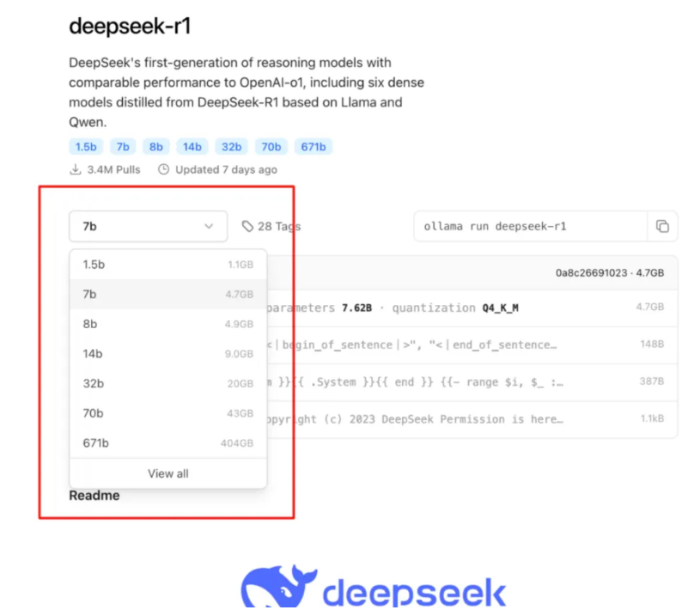Copy the ollama run command
Viewport: 688px width, 616px height.
[662, 227]
